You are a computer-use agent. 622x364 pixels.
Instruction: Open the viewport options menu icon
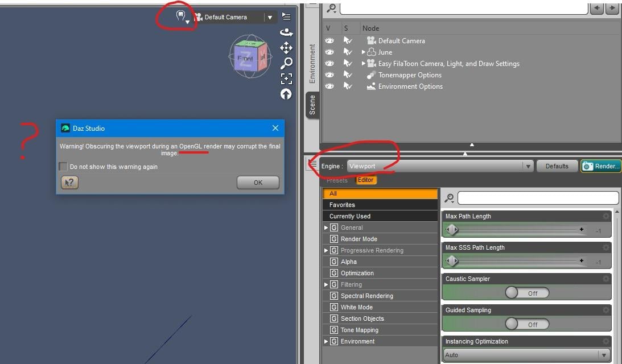click(x=286, y=16)
